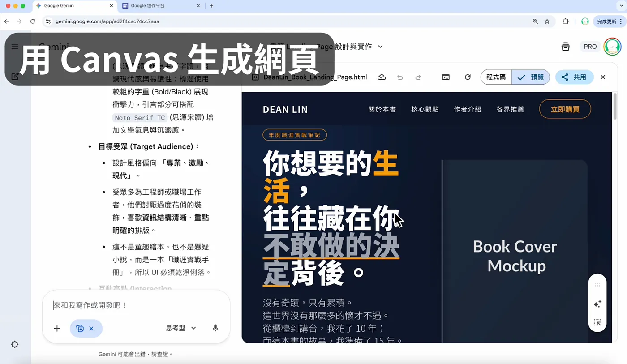Click the PRO badge
627x364 pixels.
point(590,47)
